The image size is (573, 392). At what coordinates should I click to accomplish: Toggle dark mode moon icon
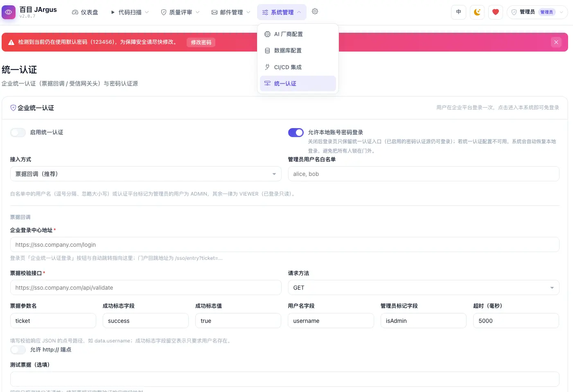click(477, 12)
